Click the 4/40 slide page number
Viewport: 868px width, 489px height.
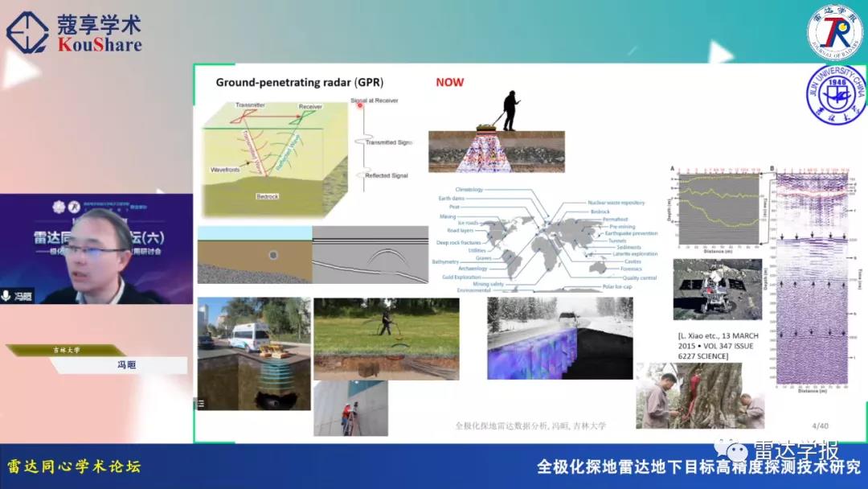(820, 425)
